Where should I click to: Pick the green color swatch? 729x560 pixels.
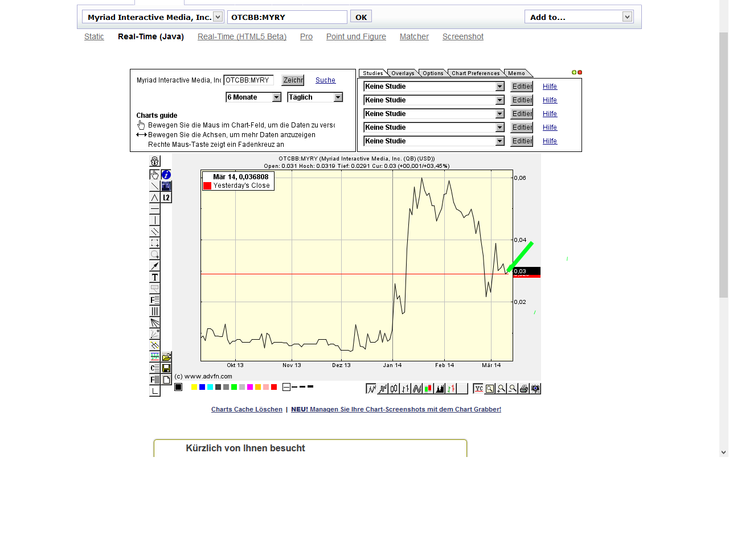(x=234, y=387)
